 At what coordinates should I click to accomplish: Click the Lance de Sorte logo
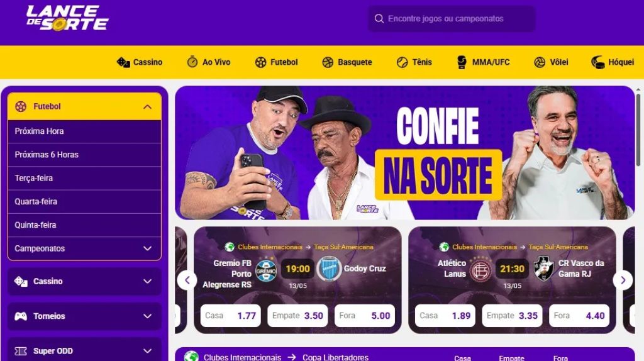(x=67, y=18)
